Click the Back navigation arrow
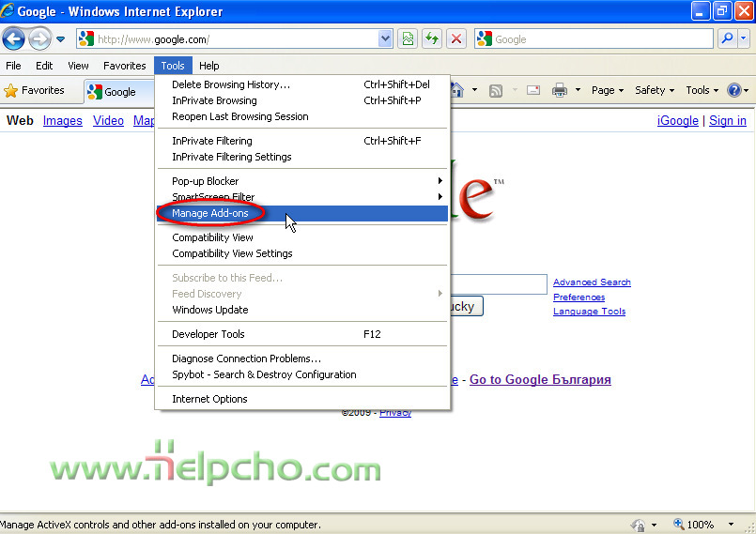The width and height of the screenshot is (756, 534). click(14, 39)
